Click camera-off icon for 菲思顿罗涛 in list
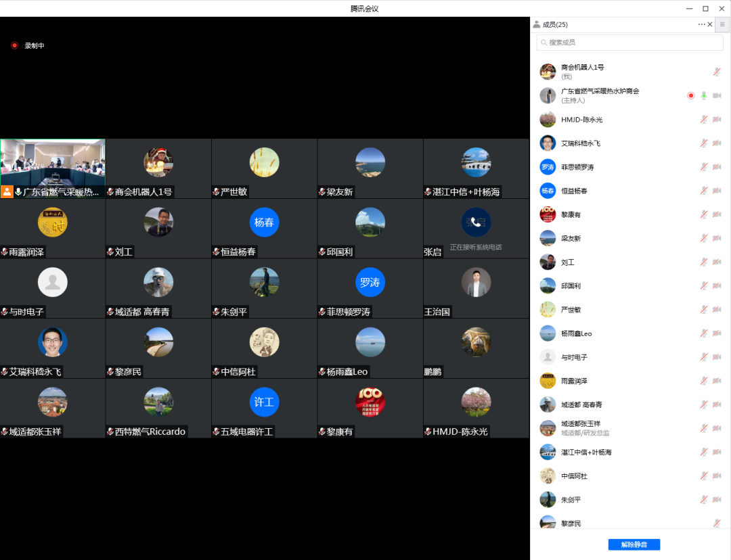The width and height of the screenshot is (731, 560). [717, 167]
